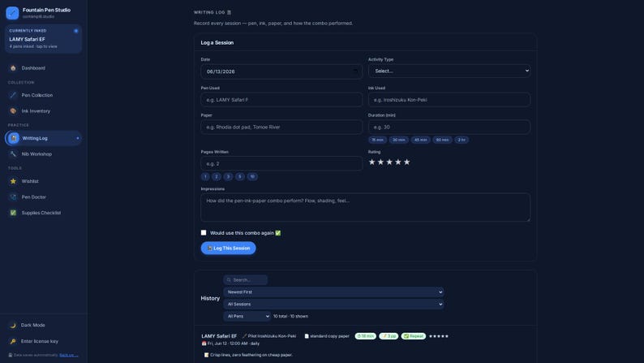Check the Would use this combo again box
Image resolution: width=644 pixels, height=363 pixels.
point(204,233)
